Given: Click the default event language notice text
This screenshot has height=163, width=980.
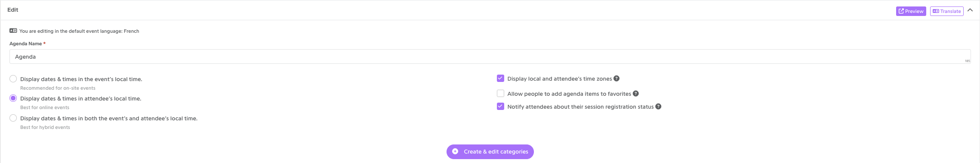Looking at the screenshot, I should click(79, 31).
